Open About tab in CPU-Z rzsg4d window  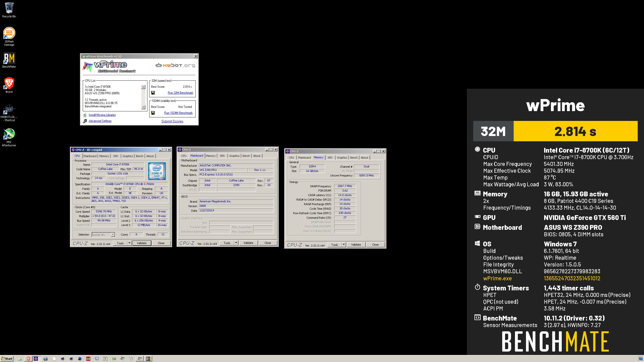tap(150, 156)
